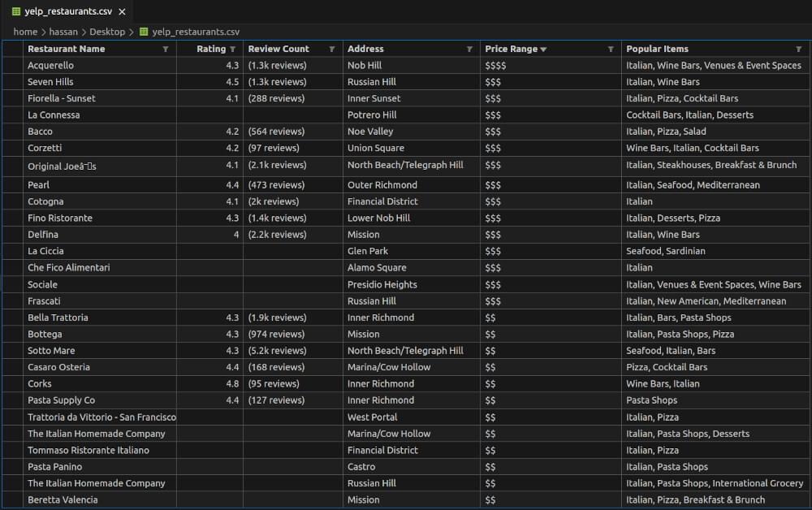Close the yelp_restaurants.csv tab
812x510 pixels.
pos(123,11)
